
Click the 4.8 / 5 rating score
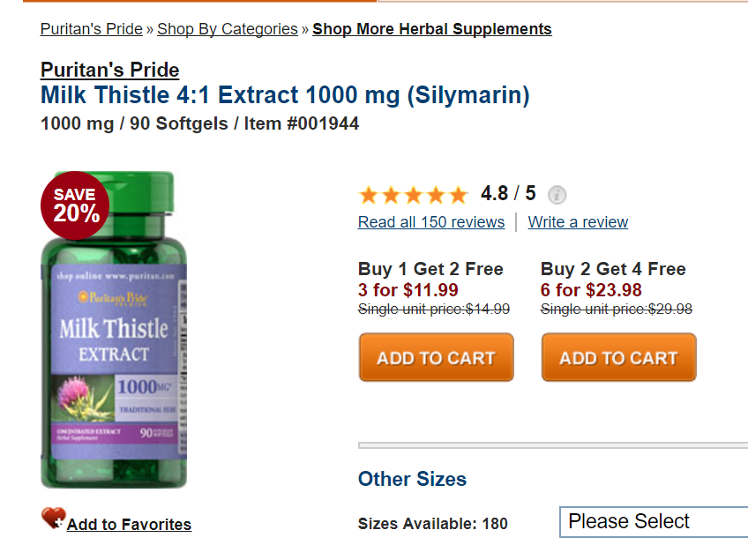(508, 193)
